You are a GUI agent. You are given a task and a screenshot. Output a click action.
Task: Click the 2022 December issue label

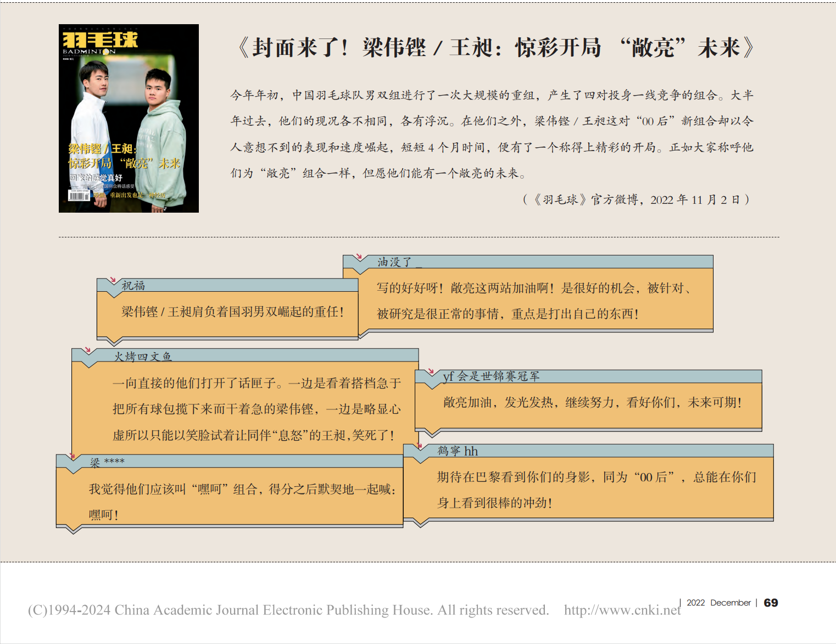tap(718, 603)
